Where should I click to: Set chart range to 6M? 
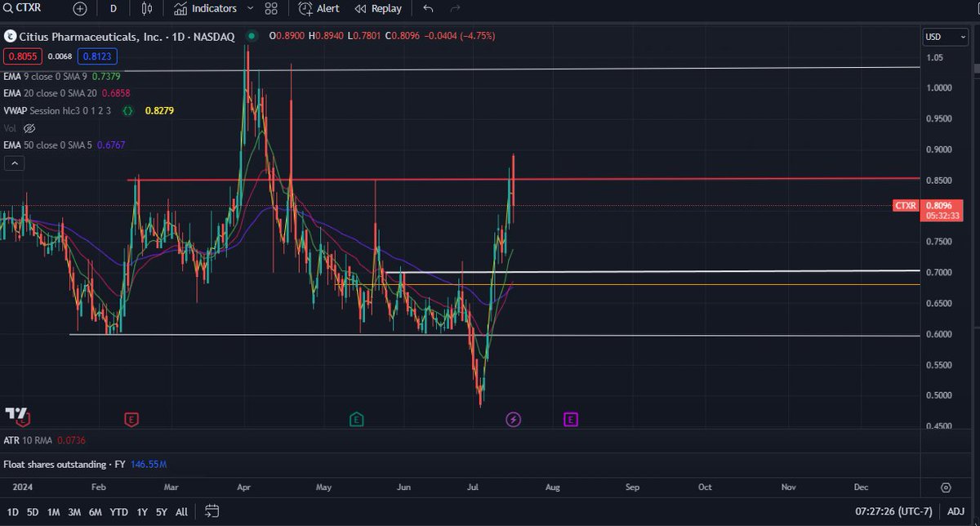(x=96, y=512)
